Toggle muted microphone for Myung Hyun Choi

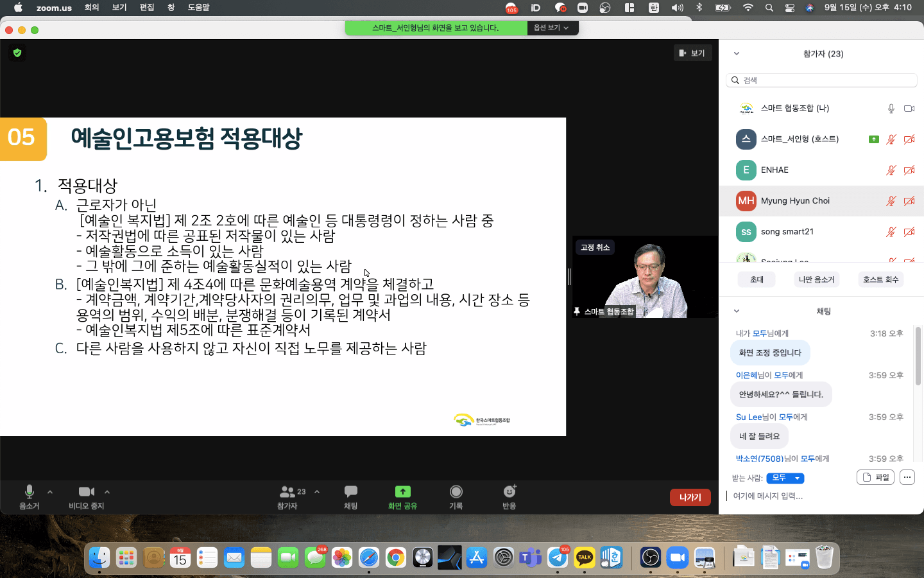click(891, 201)
